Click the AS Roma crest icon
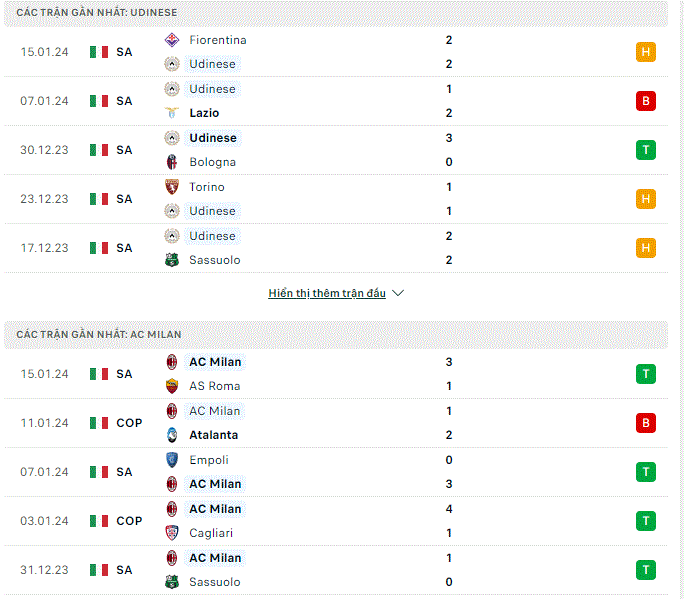The height and width of the screenshot is (599, 684). pos(172,386)
